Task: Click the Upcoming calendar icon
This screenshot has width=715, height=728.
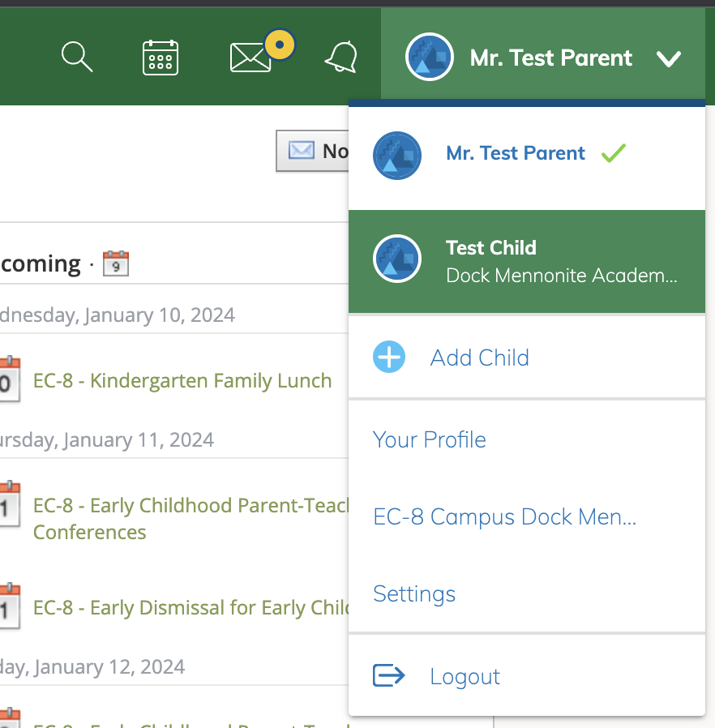Action: (x=116, y=263)
